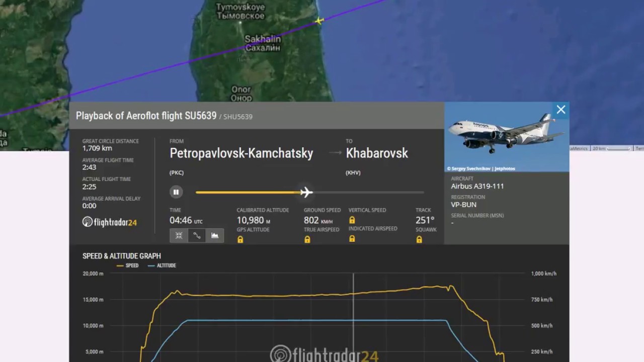Close the playback panel with X
Screen dimensions: 644x362
(561, 110)
